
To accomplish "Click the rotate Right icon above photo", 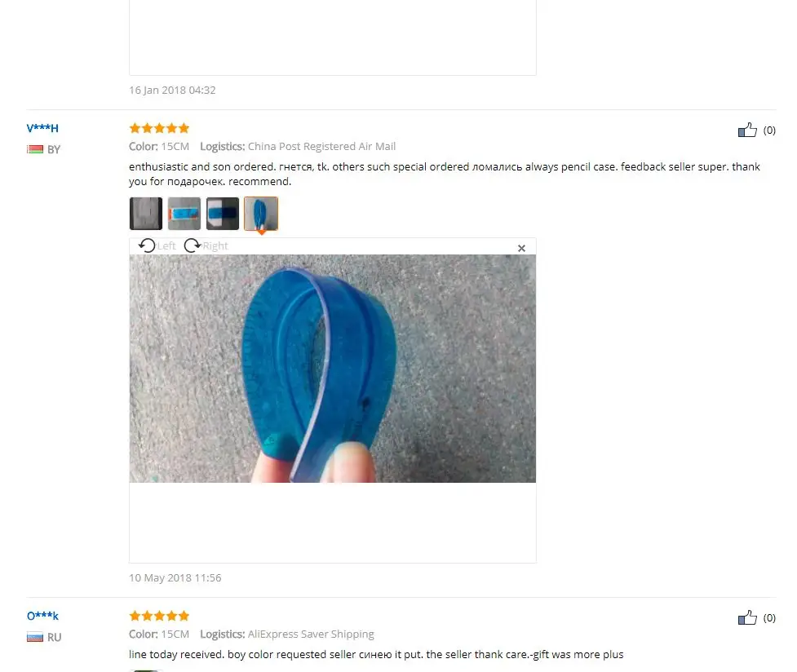I will [x=193, y=245].
